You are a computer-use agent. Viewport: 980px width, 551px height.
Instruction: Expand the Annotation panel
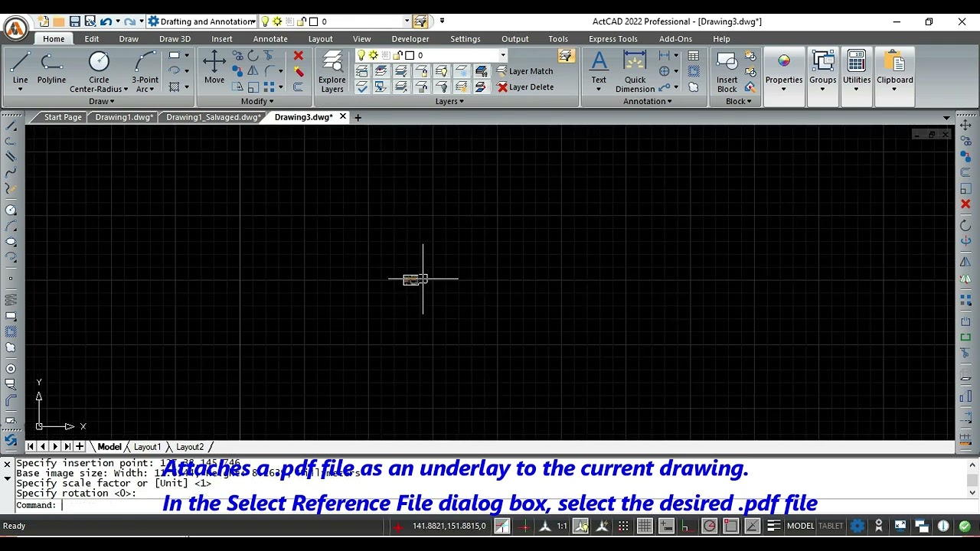pyautogui.click(x=648, y=101)
